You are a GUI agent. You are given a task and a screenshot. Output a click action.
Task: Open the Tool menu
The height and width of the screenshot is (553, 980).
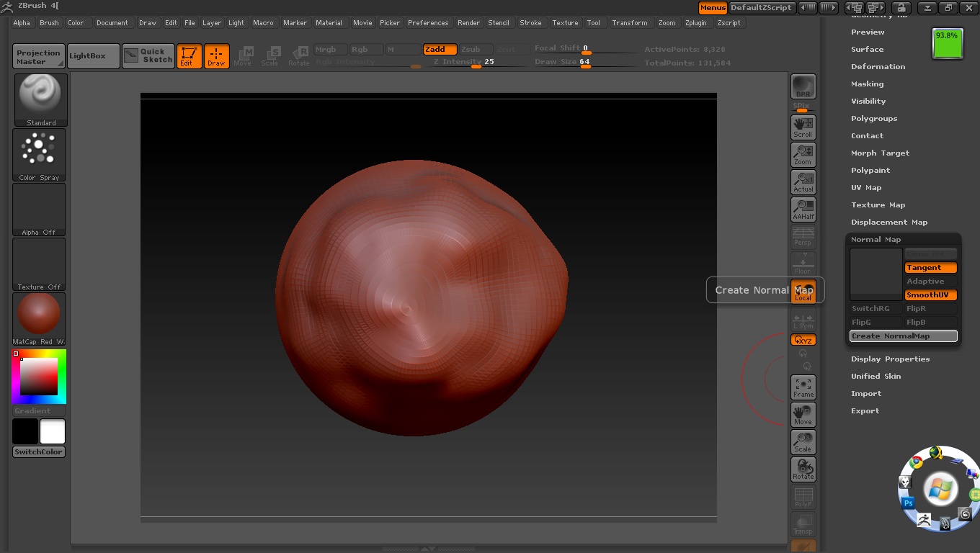[593, 23]
